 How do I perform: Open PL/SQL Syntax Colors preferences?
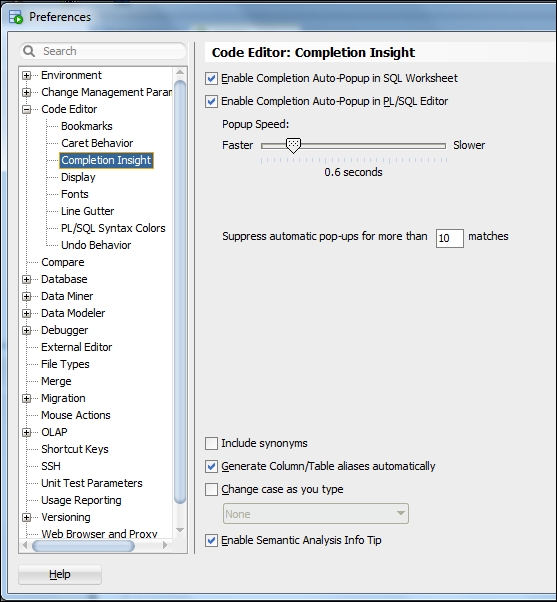coord(113,228)
